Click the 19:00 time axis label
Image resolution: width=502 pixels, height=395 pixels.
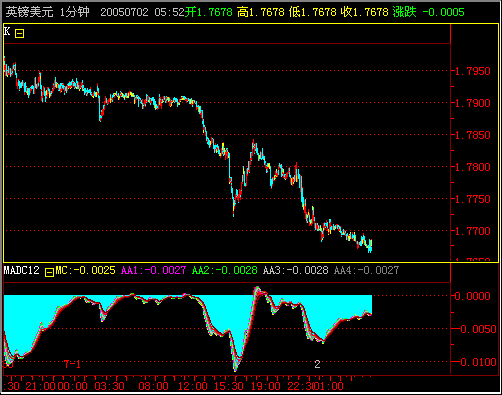(266, 386)
